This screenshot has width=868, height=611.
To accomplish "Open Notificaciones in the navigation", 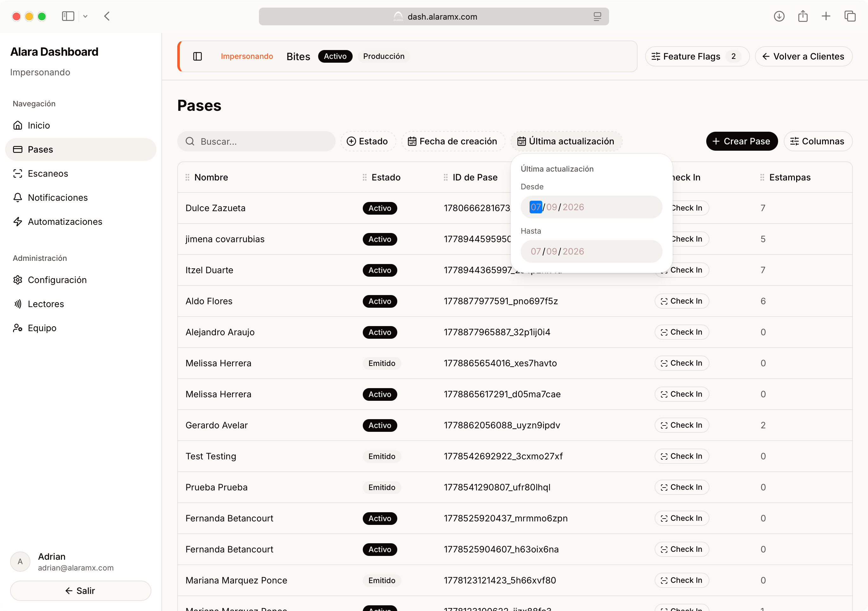I will [80, 197].
